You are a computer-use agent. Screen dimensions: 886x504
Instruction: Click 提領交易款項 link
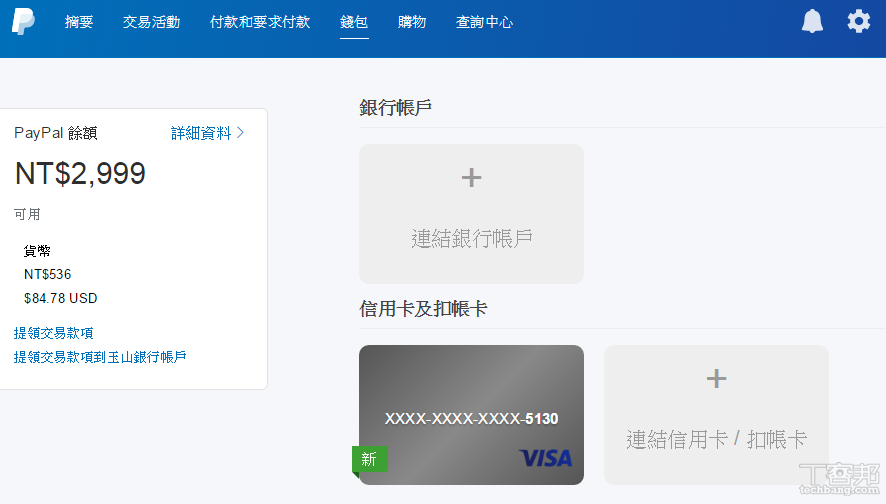coord(54,333)
